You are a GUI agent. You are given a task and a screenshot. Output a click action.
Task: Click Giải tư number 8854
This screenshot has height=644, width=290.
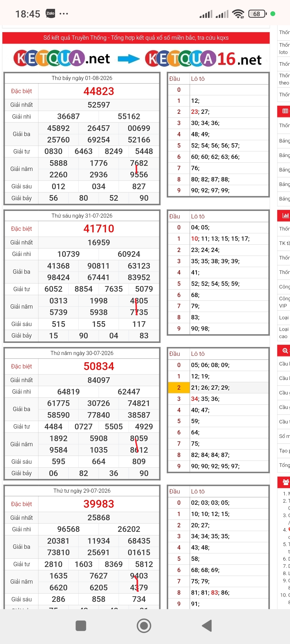84,289
